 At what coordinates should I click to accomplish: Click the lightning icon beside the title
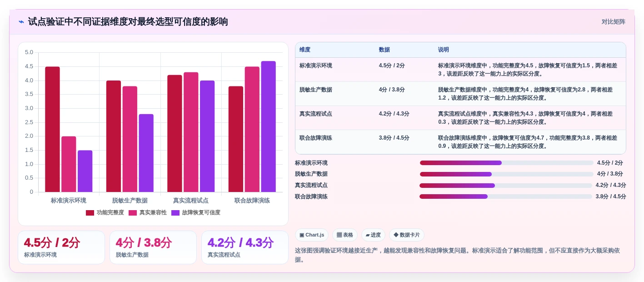click(21, 22)
